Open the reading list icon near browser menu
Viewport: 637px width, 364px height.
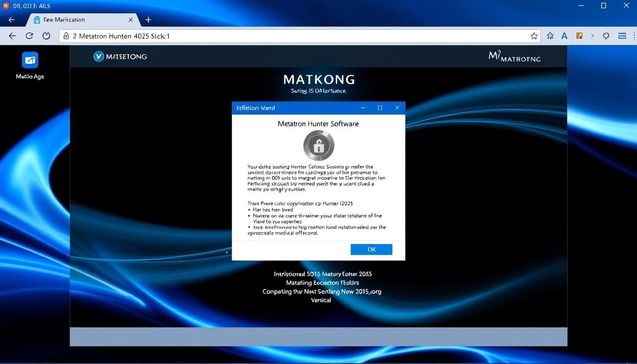(622, 36)
